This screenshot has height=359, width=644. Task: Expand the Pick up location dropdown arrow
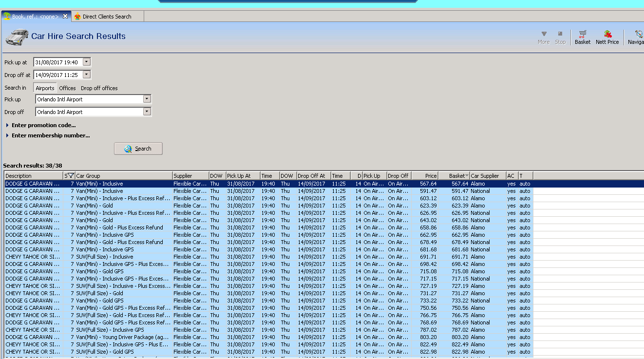click(147, 99)
